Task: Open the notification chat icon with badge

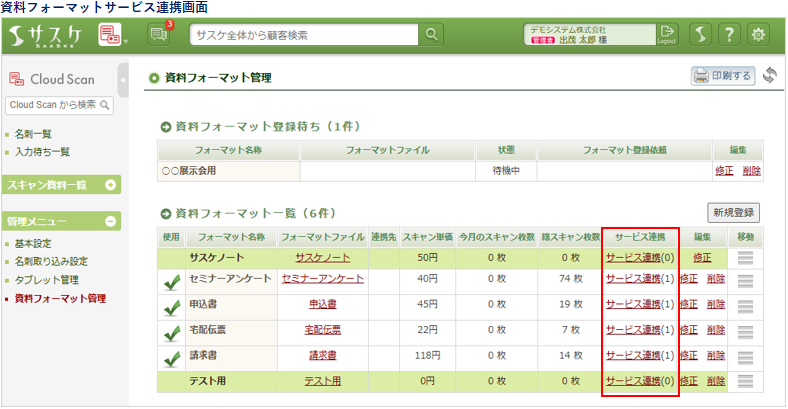Action: [159, 34]
